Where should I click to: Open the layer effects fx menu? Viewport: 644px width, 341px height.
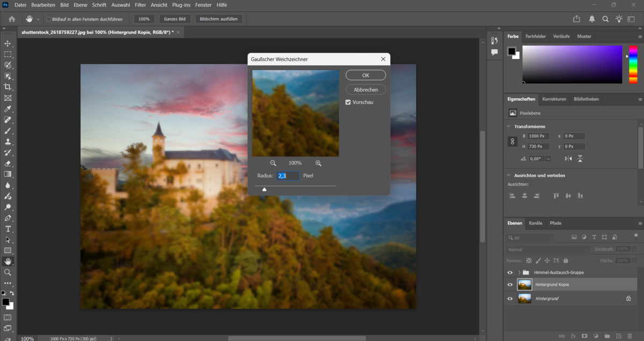tap(573, 335)
